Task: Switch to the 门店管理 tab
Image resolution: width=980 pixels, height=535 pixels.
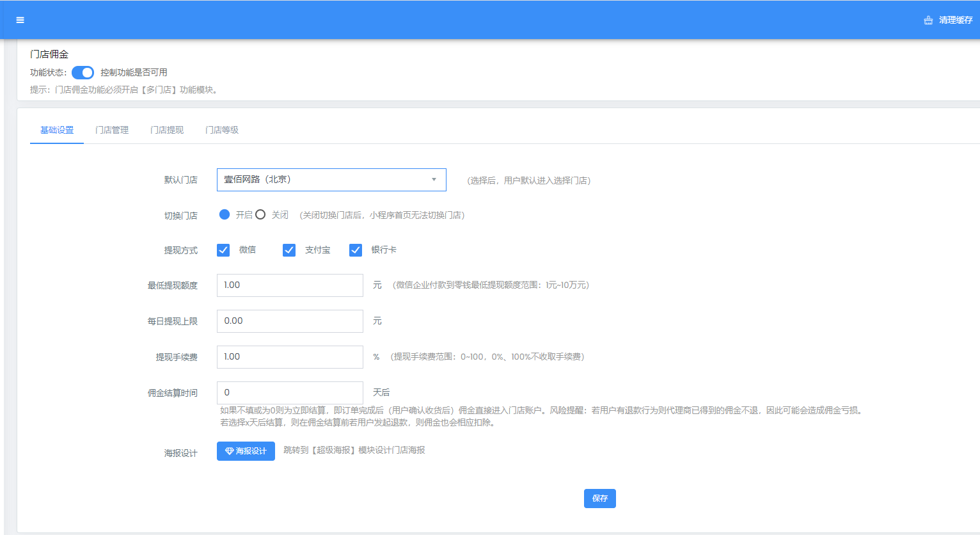Action: (x=112, y=130)
